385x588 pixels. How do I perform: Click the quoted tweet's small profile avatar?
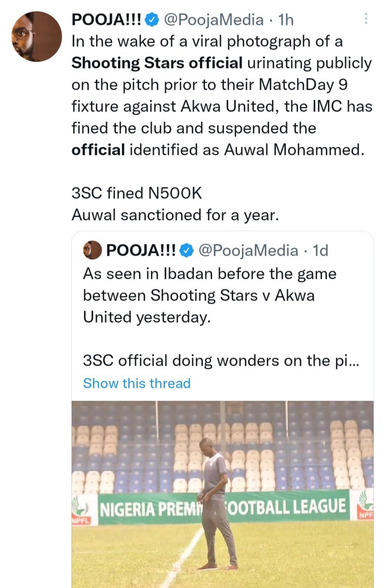click(92, 251)
